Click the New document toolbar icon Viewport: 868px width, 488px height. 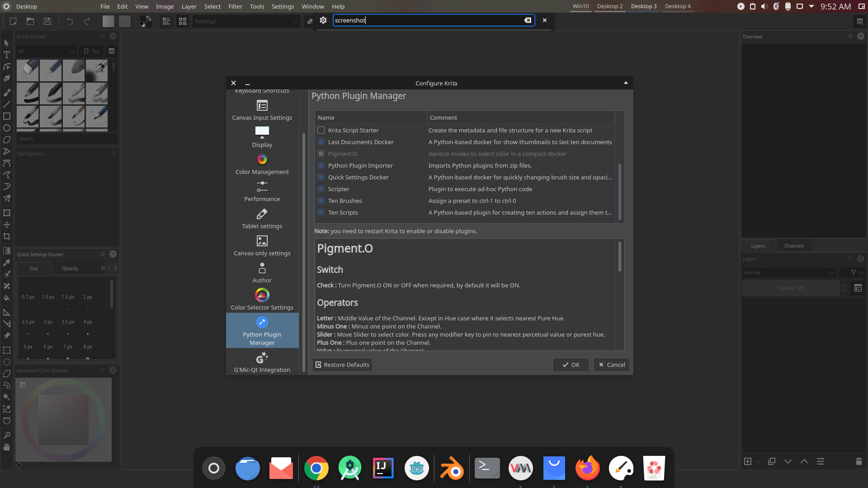coord(13,21)
